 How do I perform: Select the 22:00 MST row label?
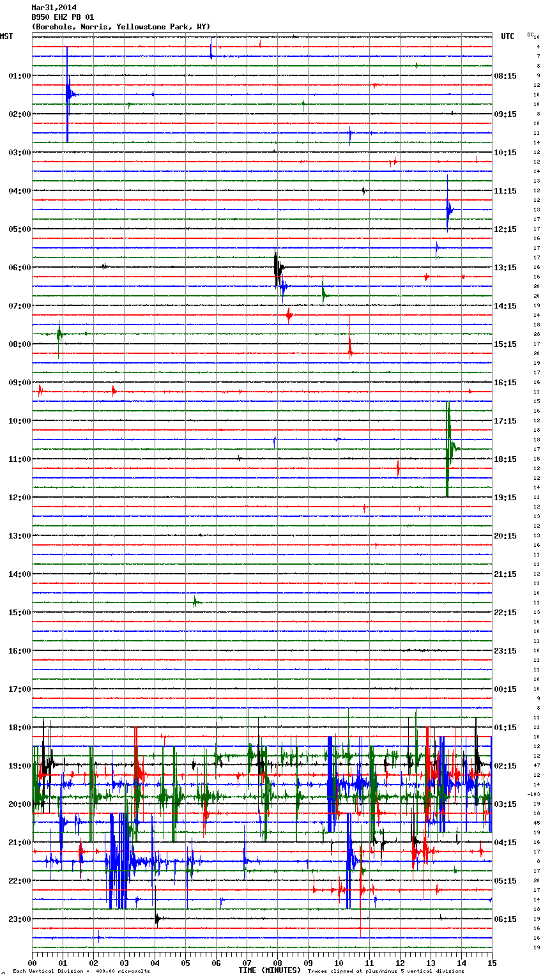coord(20,881)
